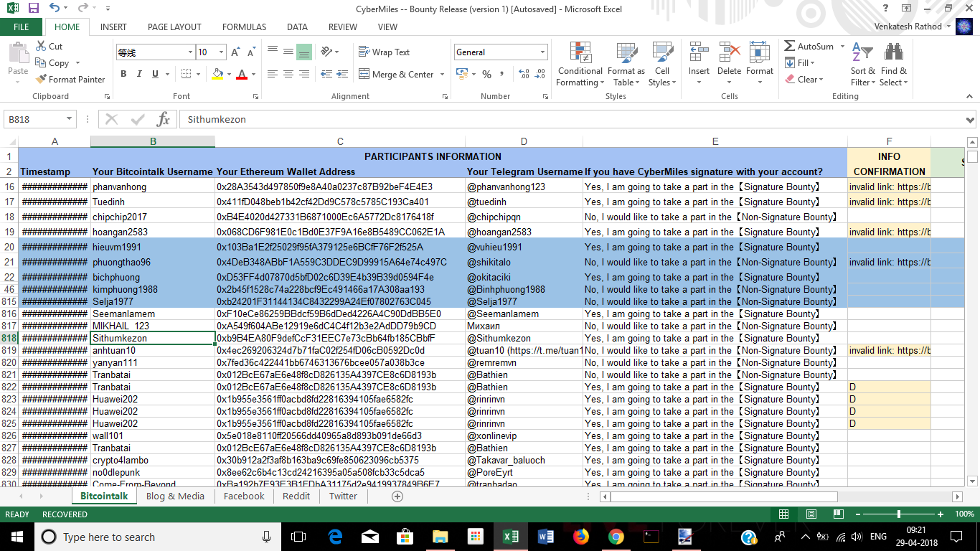Open Format as Table gallery
This screenshot has width=980, height=551.
pos(626,64)
